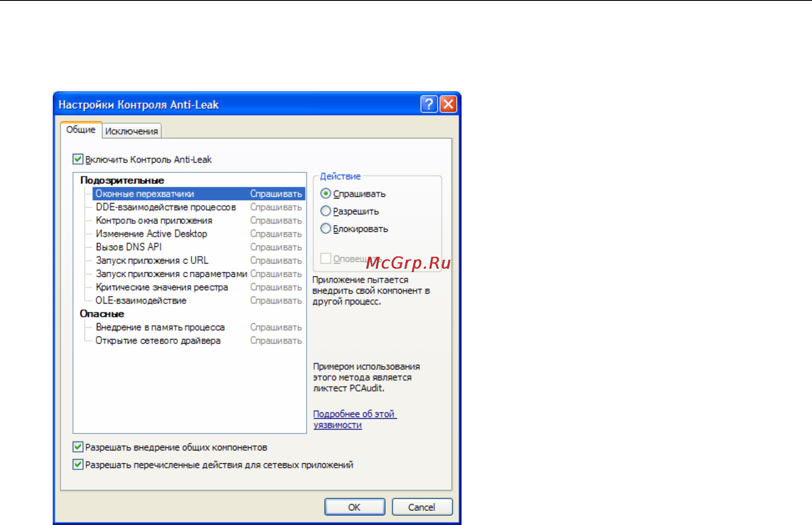Select the Спрашивать radio button
The image size is (812, 525).
click(326, 194)
